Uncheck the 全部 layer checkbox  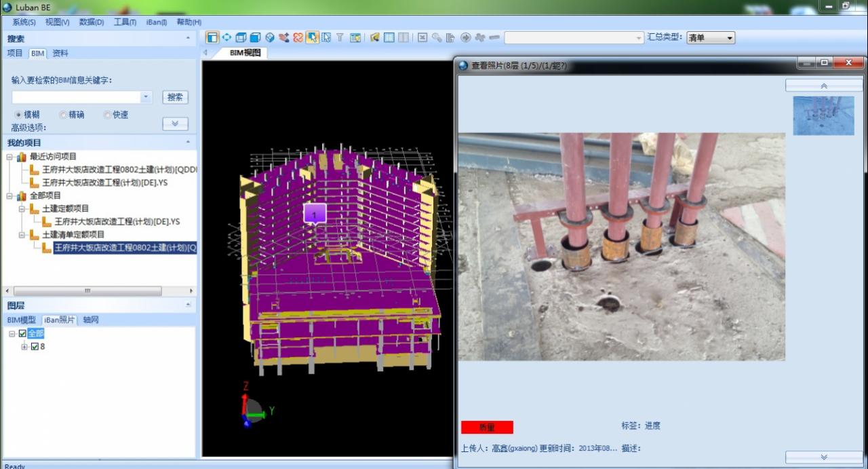22,333
